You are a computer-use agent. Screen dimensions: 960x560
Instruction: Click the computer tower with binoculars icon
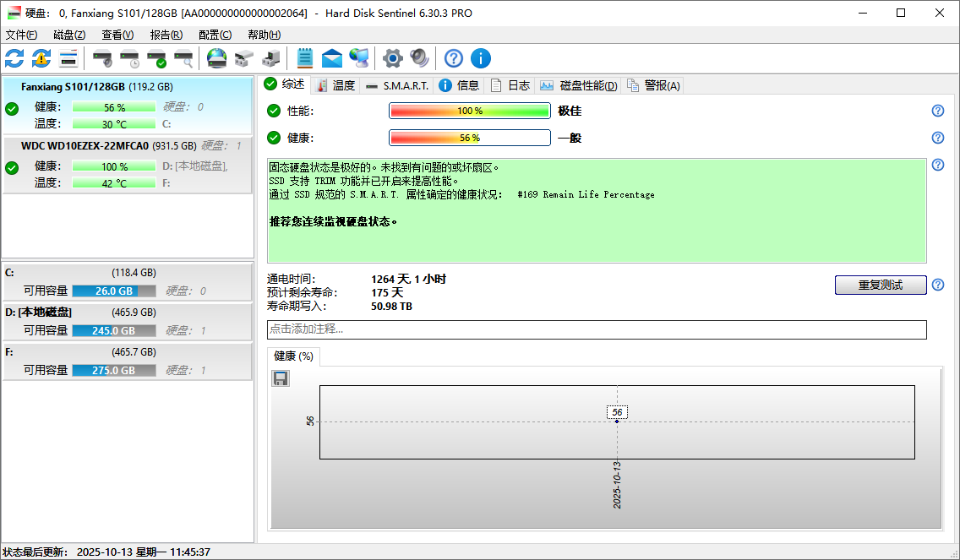pos(270,59)
